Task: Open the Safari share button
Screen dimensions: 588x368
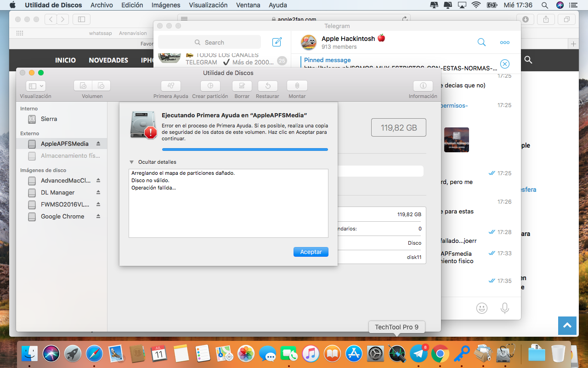Action: 546,19
